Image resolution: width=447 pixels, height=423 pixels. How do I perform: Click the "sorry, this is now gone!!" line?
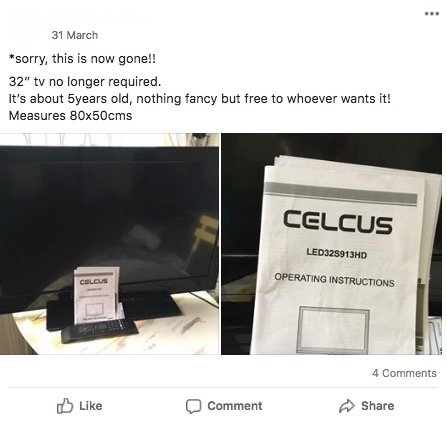(x=82, y=59)
